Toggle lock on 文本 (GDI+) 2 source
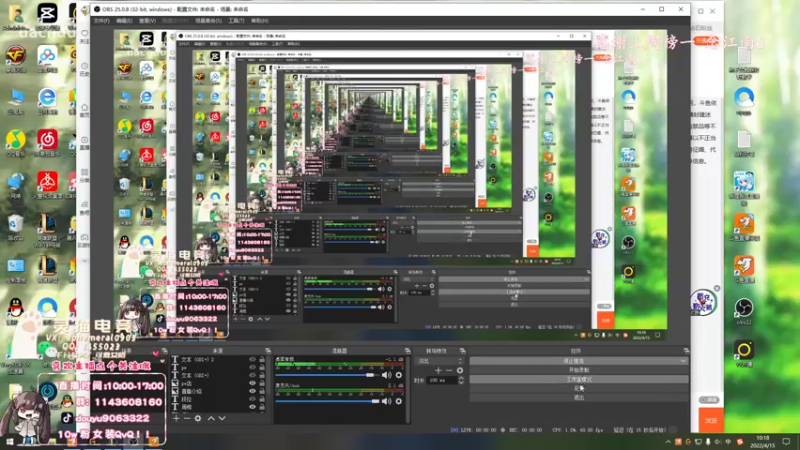Screen dimensions: 800x450 pos(262,360)
